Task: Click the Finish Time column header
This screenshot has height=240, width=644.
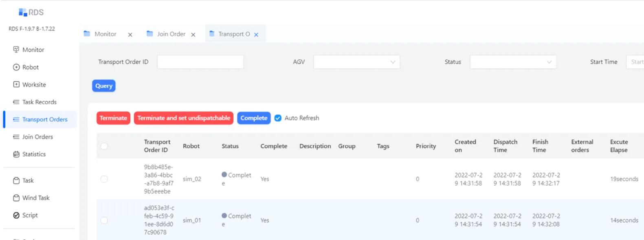Action: tap(540, 146)
